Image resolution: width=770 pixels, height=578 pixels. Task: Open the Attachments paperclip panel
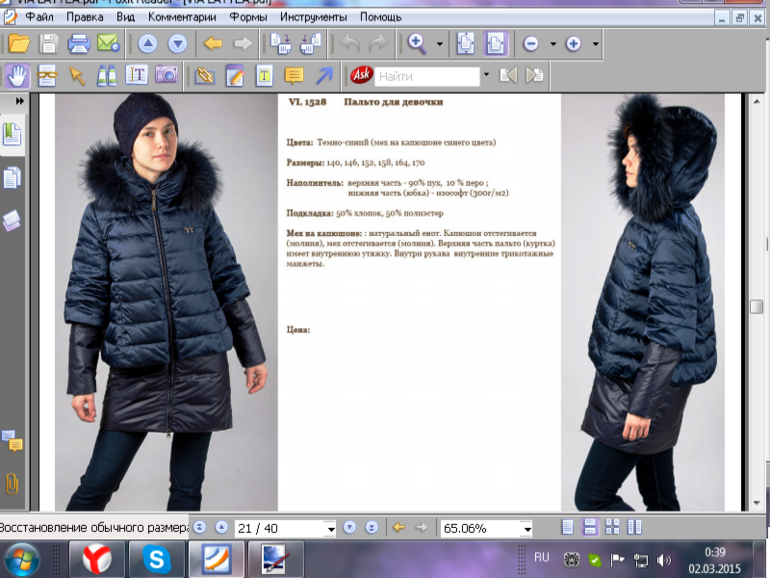click(12, 483)
